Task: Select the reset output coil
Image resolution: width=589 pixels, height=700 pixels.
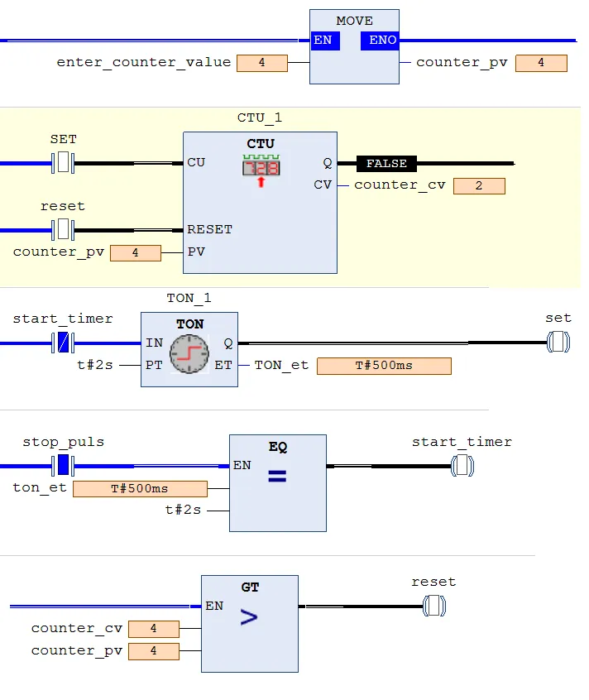Action: [434, 606]
